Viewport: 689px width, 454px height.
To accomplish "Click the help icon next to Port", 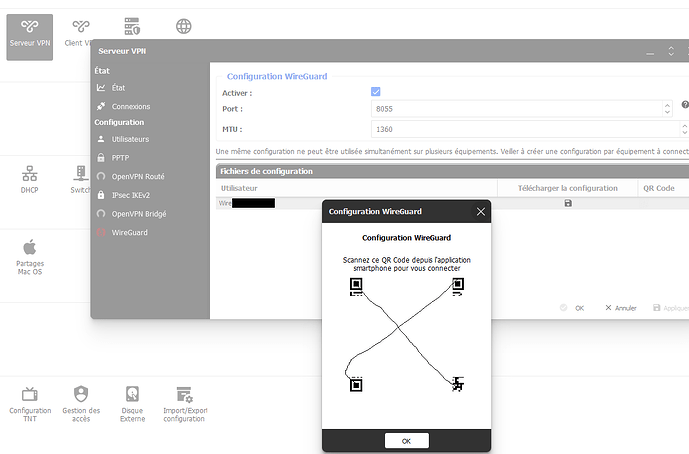I will (685, 105).
